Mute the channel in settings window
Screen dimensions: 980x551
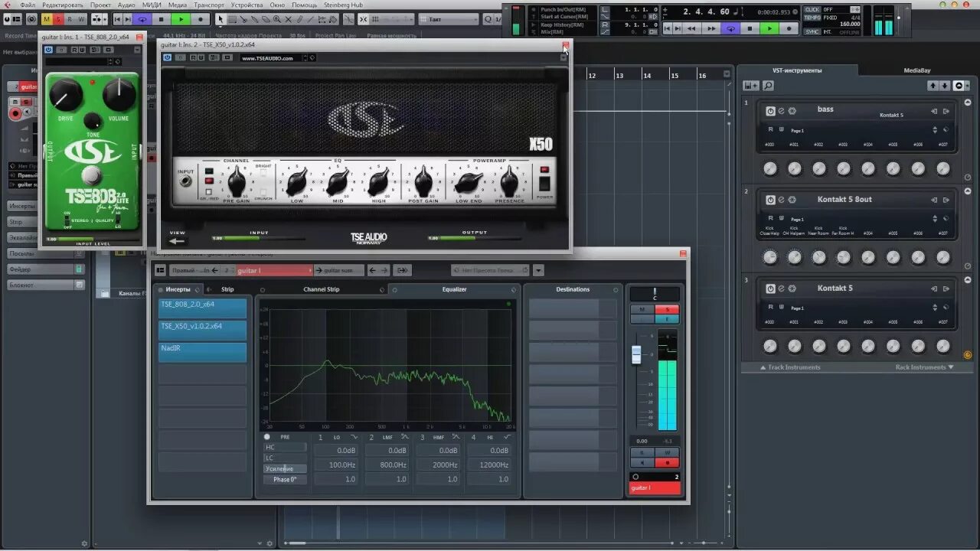[642, 309]
